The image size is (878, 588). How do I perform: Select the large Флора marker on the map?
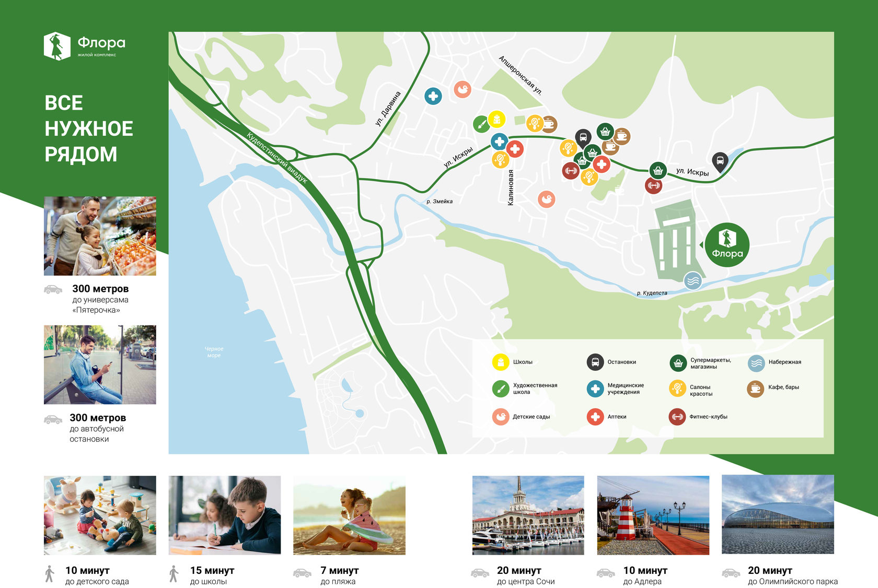[727, 245]
